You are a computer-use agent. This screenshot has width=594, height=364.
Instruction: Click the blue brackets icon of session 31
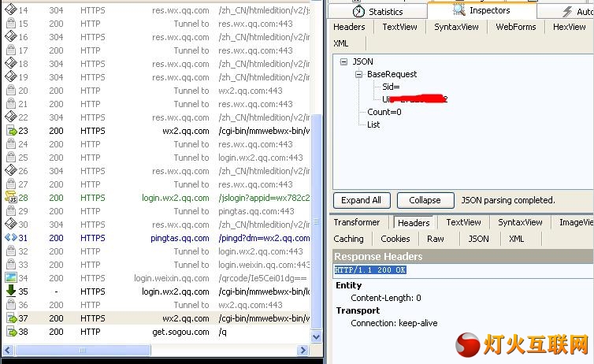click(10, 237)
